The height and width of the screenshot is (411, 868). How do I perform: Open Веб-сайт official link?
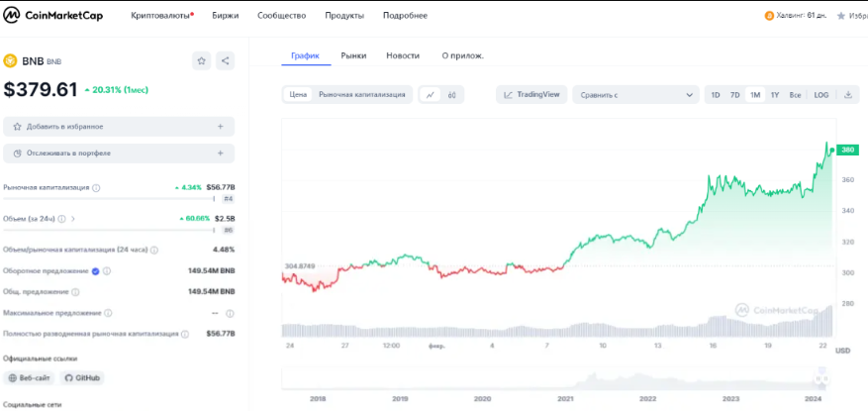point(30,378)
